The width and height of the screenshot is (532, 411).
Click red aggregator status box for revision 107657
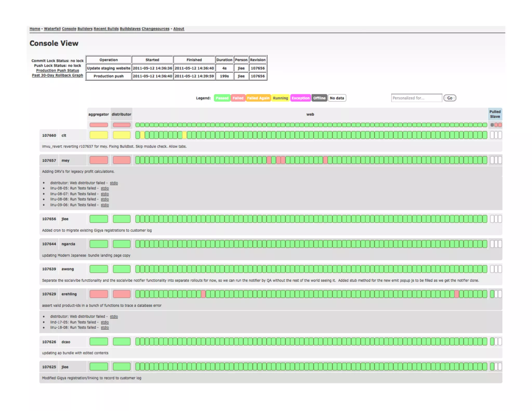click(x=99, y=160)
